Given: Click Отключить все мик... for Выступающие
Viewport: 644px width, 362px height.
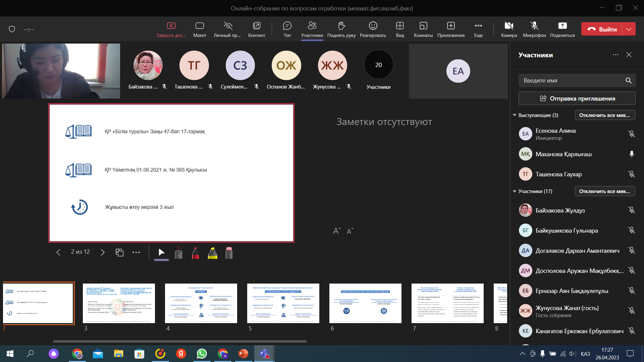Looking at the screenshot, I should (605, 115).
